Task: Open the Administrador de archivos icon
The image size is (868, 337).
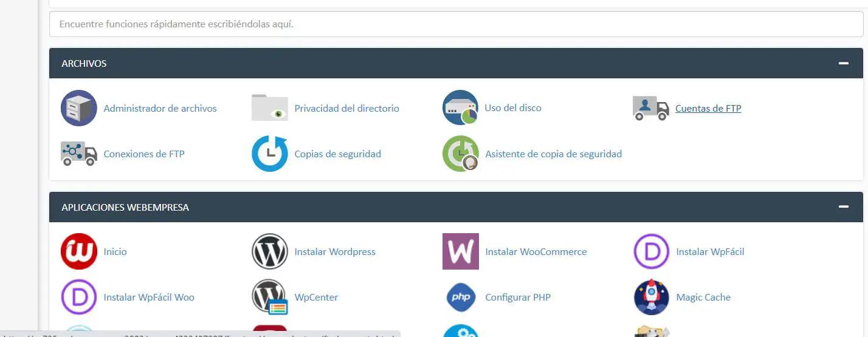Action: coord(79,108)
